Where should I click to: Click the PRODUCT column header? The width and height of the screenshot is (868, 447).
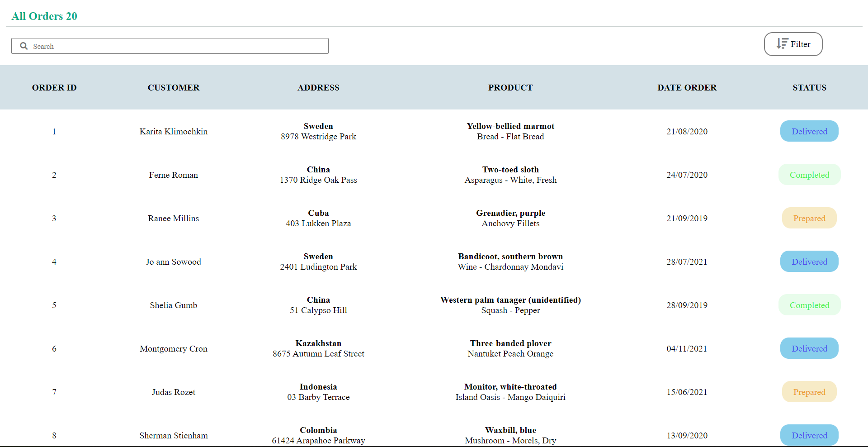coord(510,87)
